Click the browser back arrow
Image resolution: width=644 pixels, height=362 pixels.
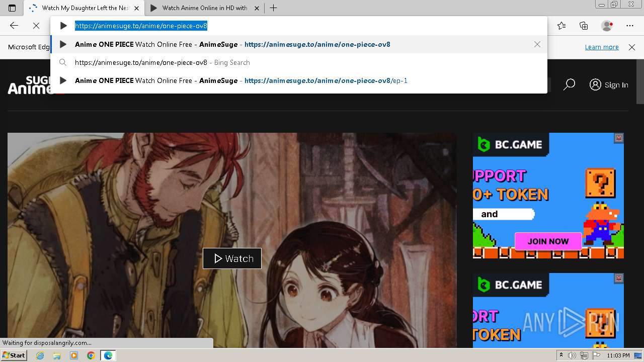[14, 26]
